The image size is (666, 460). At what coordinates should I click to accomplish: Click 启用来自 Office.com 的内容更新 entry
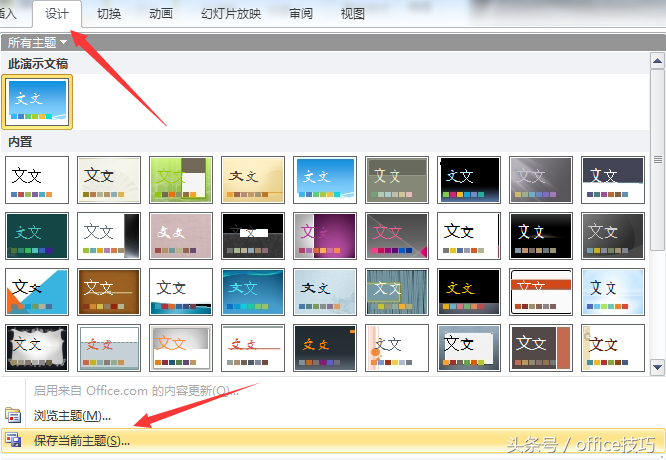(136, 390)
